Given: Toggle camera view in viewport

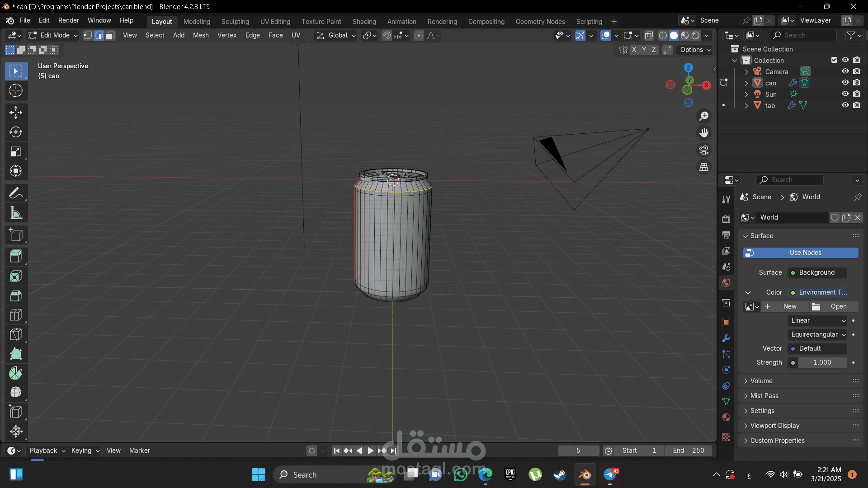Looking at the screenshot, I should click(x=704, y=150).
